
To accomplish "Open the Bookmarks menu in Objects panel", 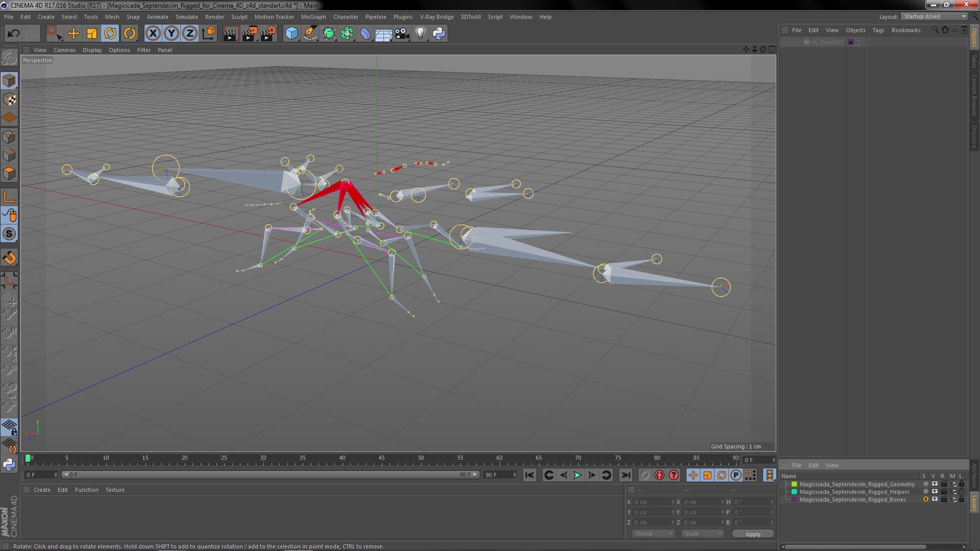I will (906, 30).
